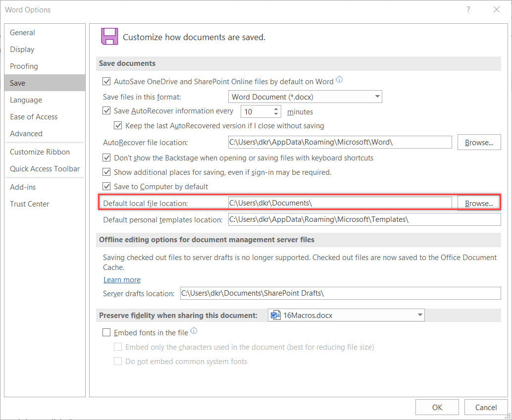Click the Server drafts location field
Image resolution: width=512 pixels, height=420 pixels.
[341, 293]
